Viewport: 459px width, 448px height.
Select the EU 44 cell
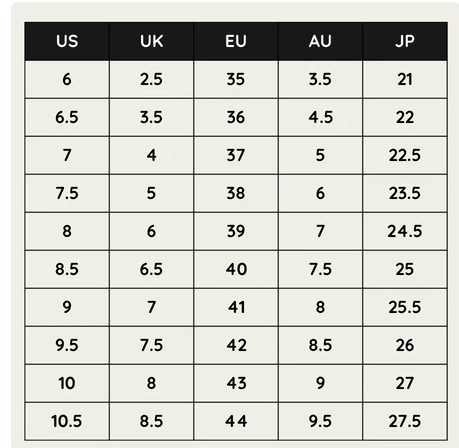[236, 421]
